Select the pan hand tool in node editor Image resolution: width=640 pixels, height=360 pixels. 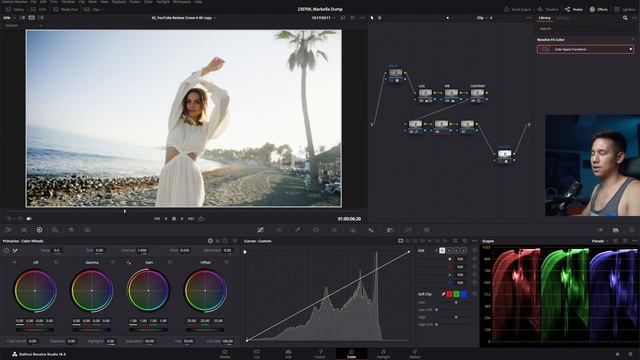click(x=380, y=18)
